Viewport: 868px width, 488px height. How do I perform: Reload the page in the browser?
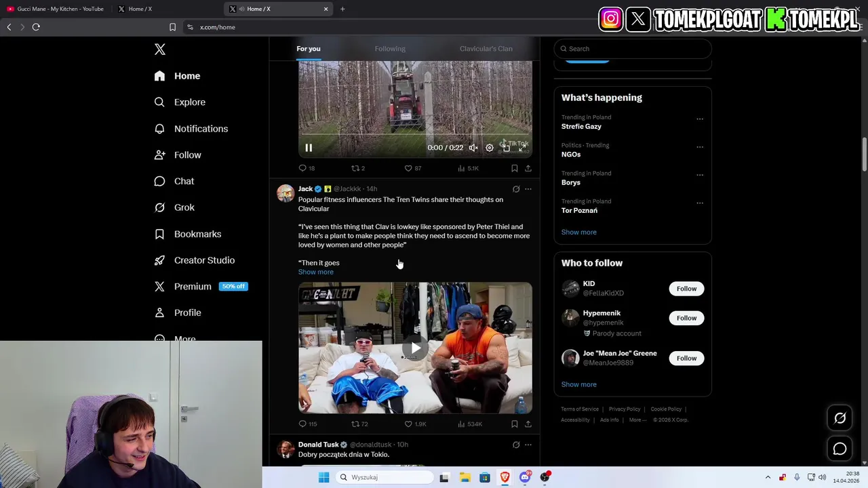coord(36,27)
